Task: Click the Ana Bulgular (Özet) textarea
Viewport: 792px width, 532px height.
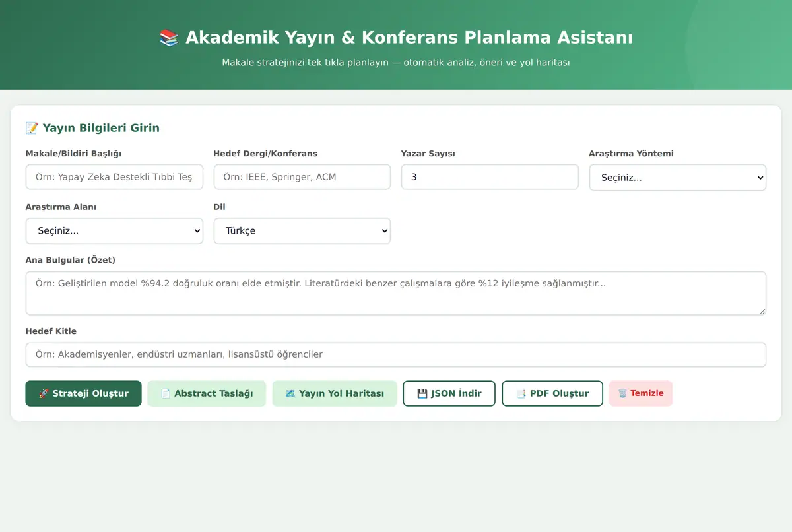Action: 396,293
